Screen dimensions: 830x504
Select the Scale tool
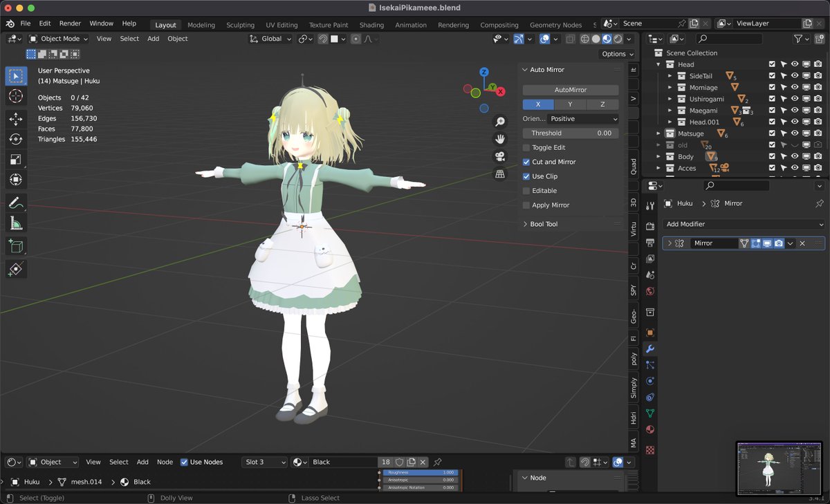pyautogui.click(x=16, y=160)
